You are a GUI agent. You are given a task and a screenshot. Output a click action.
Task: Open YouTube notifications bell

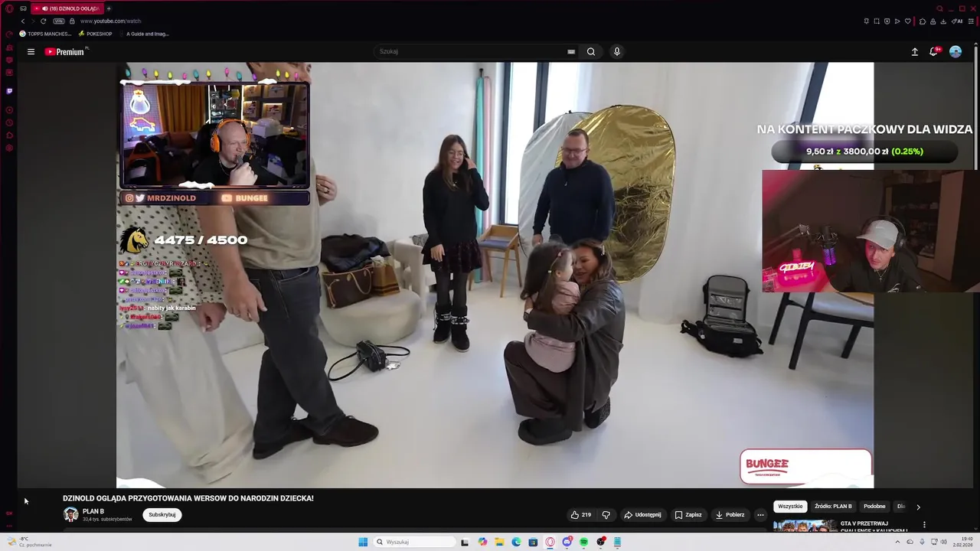pyautogui.click(x=934, y=51)
